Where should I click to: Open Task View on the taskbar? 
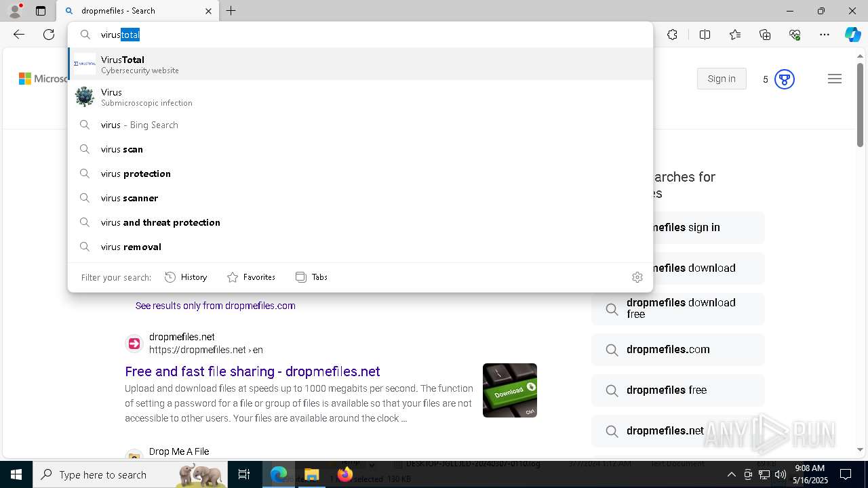tap(244, 474)
